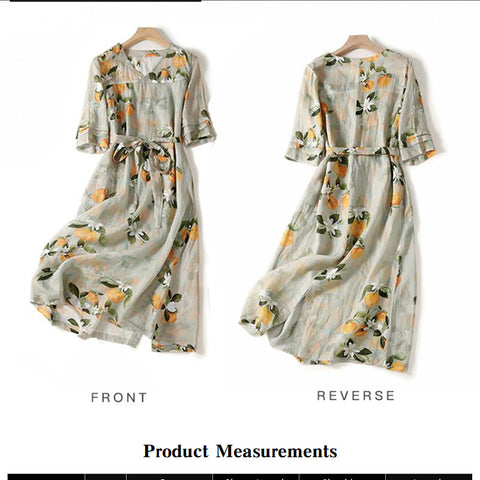The width and height of the screenshot is (480, 480).
Task: Click the wooden hanger on front dress
Action: 145,37
